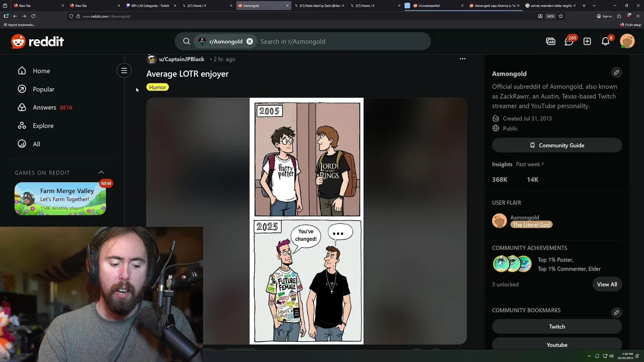
Task: Click browser Sign in button
Action: coord(604,16)
